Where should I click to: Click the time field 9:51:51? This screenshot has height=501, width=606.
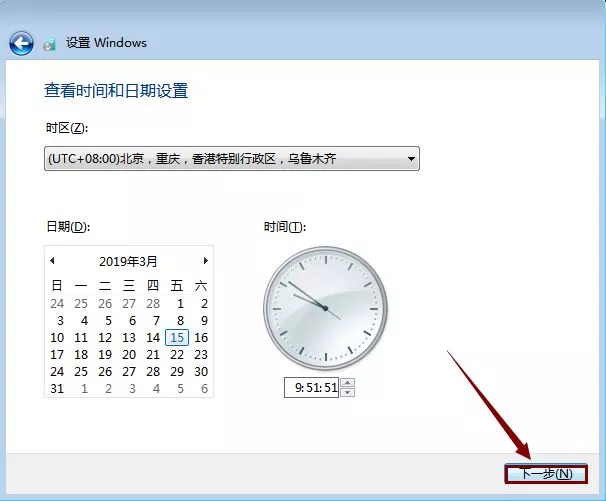[x=312, y=387]
